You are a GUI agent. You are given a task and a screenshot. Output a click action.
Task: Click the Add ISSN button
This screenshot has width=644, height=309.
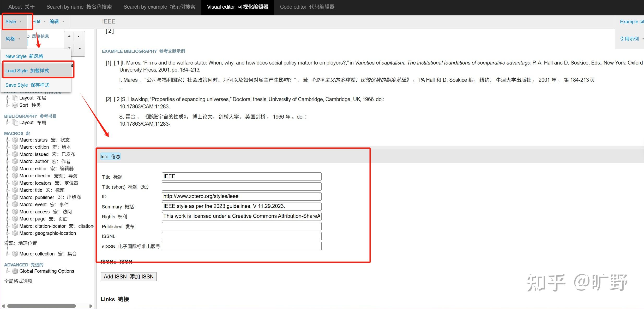click(x=128, y=276)
